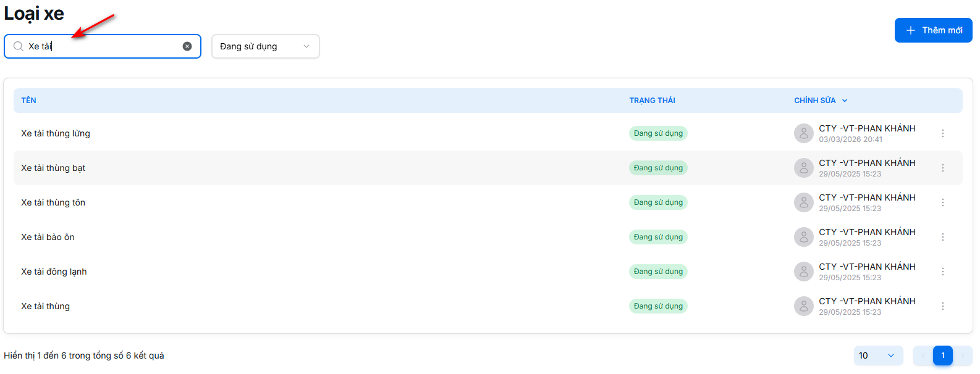Click the TÊN column header
980x374 pixels.
28,101
